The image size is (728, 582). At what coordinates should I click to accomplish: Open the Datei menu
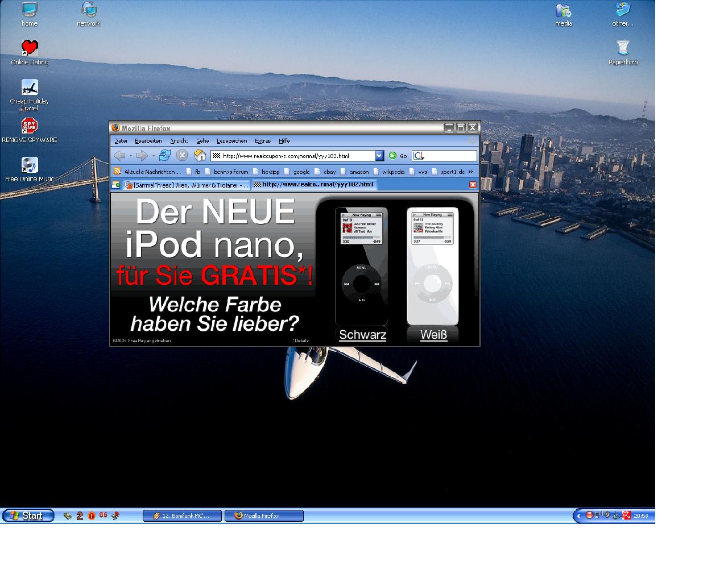click(121, 141)
